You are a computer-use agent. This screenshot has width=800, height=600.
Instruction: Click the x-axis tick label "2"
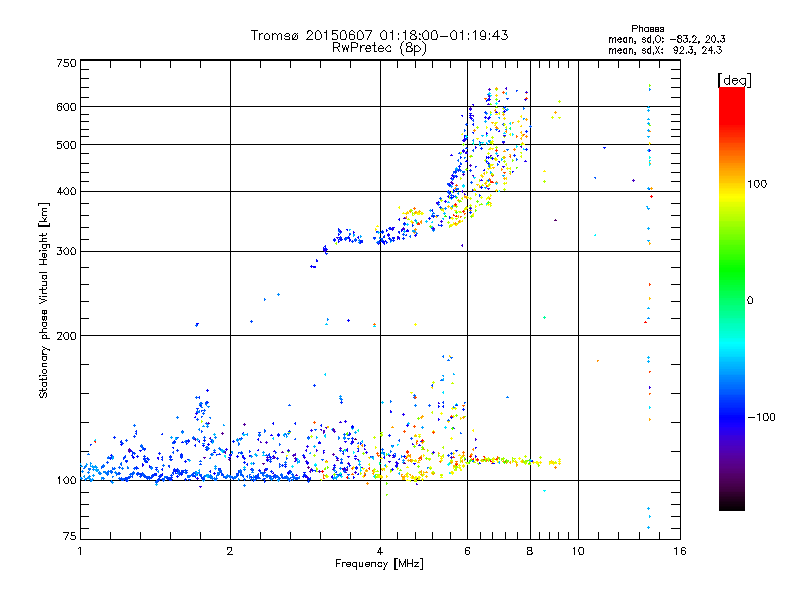coord(230,551)
